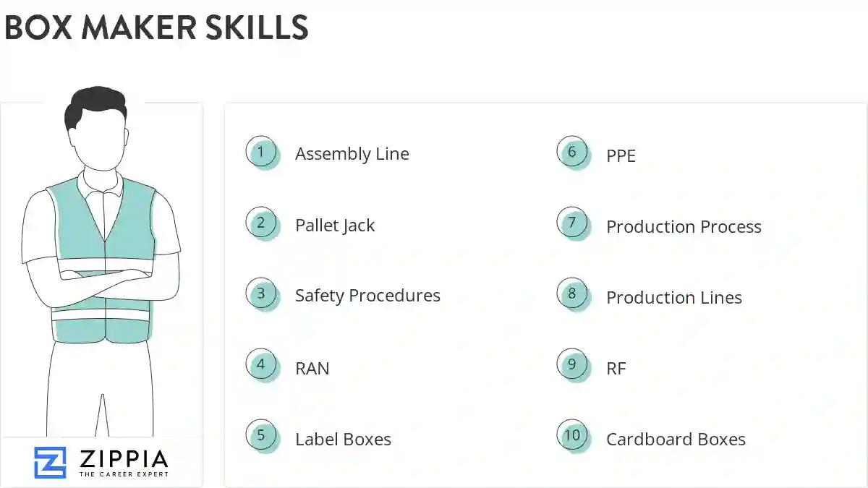Select the number 8 circle badge
This screenshot has width=868, height=488.
572,294
